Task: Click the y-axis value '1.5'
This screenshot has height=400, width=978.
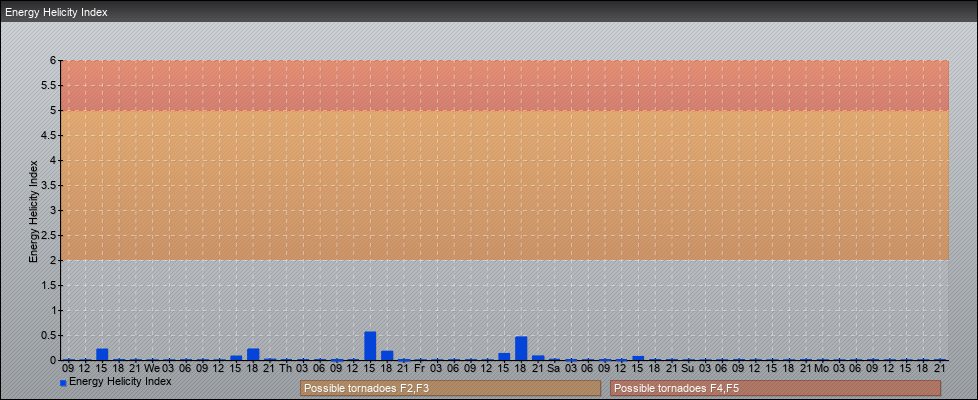Action: (x=50, y=285)
